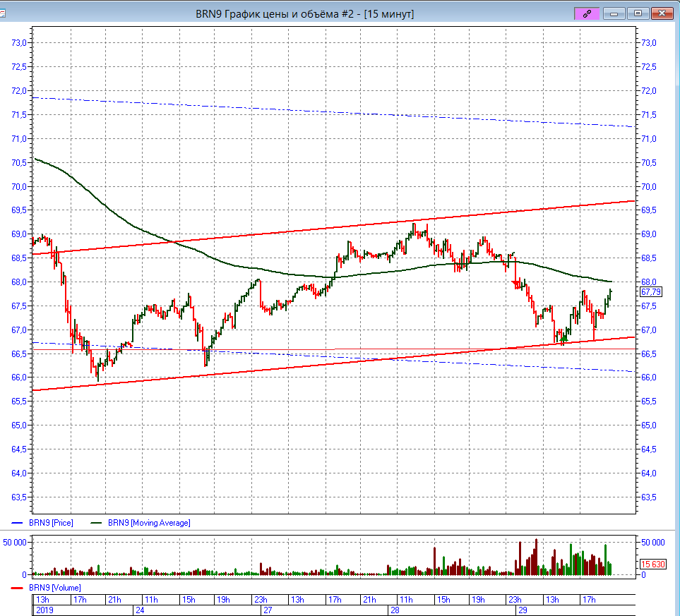Select the BRN9 [Volume] legend label
680x616 pixels.
tap(54, 588)
